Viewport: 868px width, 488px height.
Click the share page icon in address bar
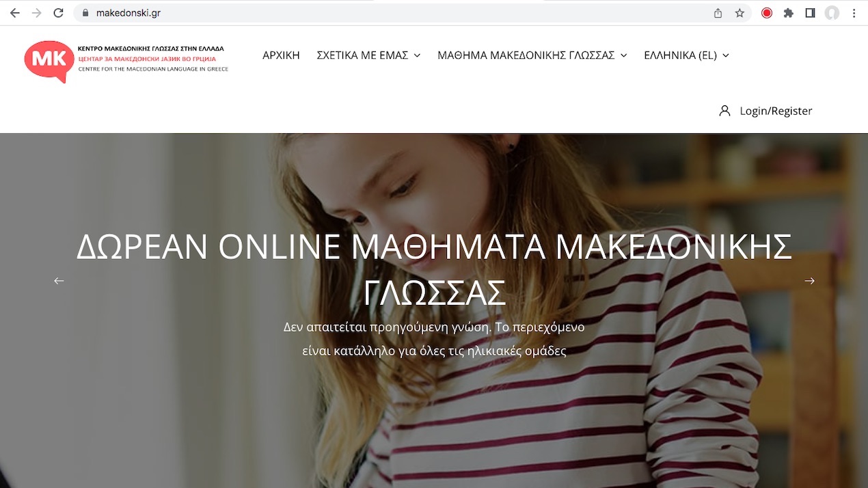(x=718, y=13)
